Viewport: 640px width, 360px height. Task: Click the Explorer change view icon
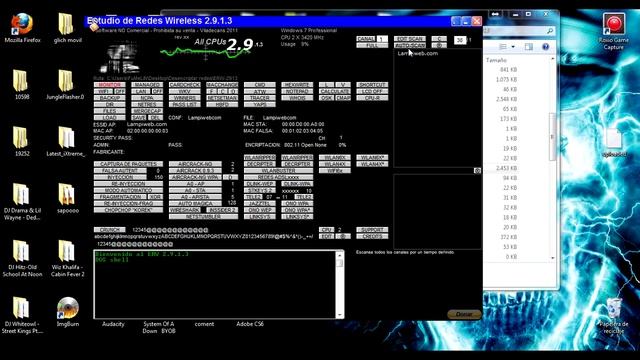pyautogui.click(x=503, y=47)
